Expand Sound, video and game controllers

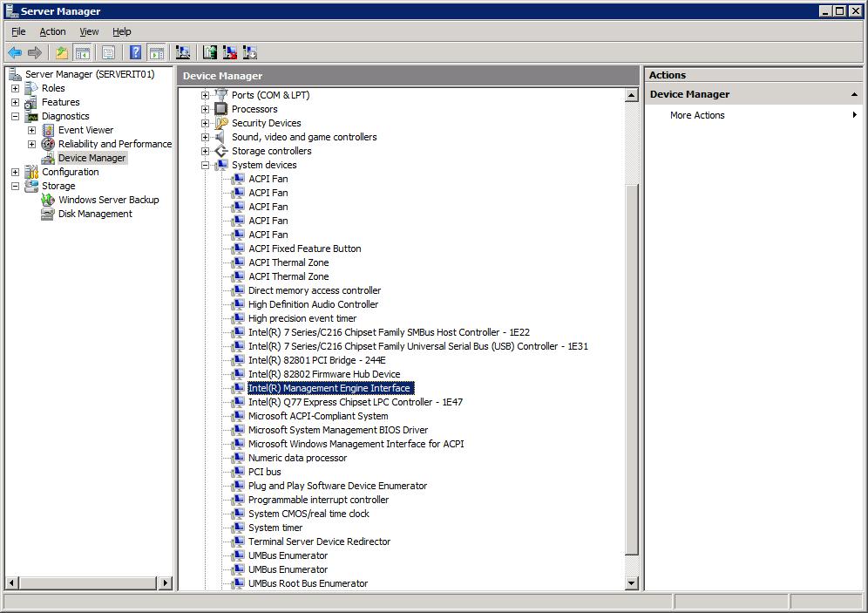click(x=206, y=137)
